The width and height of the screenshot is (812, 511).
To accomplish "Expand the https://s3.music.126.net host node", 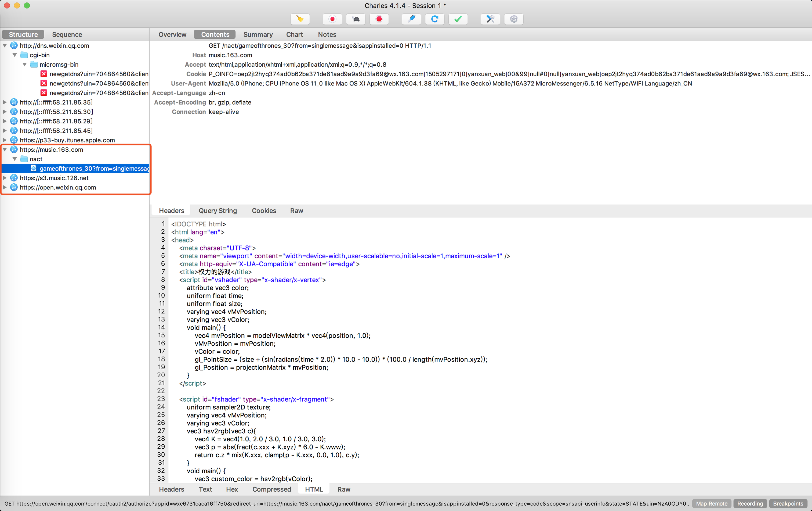I will click(5, 178).
